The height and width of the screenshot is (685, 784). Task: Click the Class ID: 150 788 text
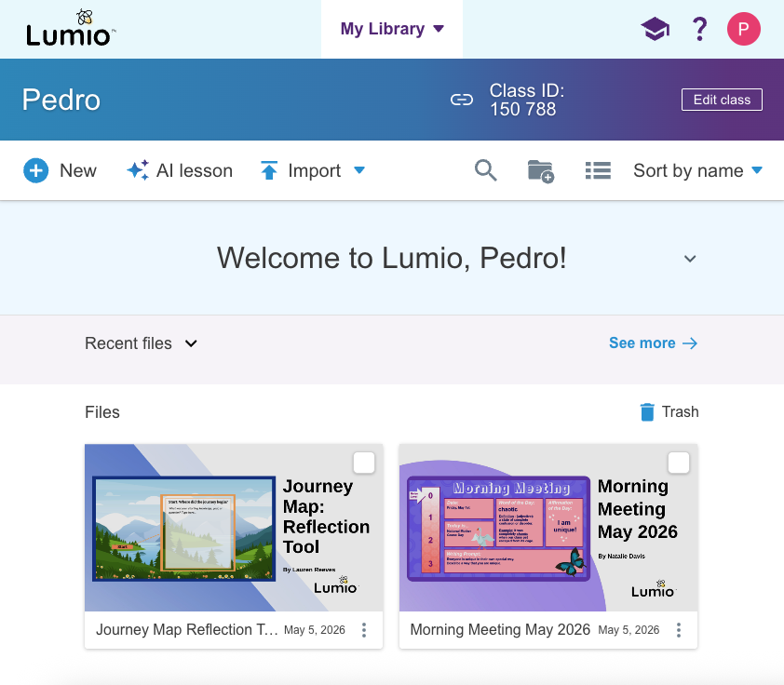point(526,100)
